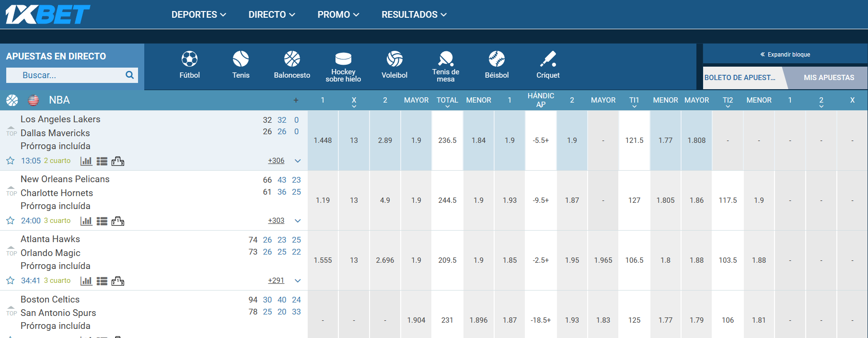This screenshot has height=338, width=868.
Task: Switch to MIS APUESTAS tab
Action: (829, 78)
